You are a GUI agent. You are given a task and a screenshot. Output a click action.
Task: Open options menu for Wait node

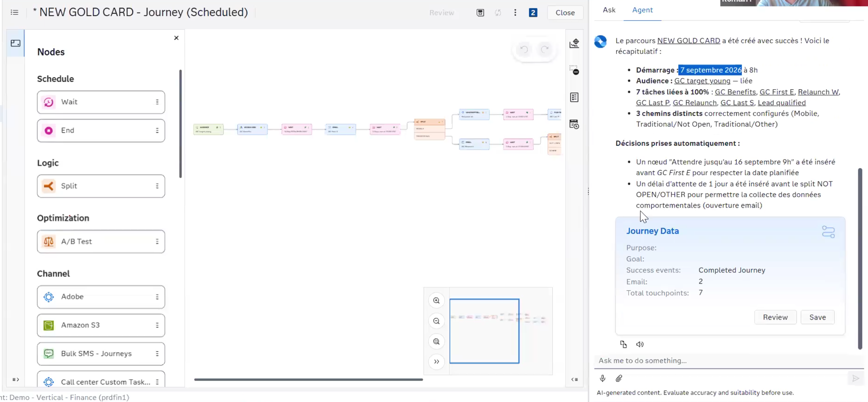pyautogui.click(x=157, y=102)
